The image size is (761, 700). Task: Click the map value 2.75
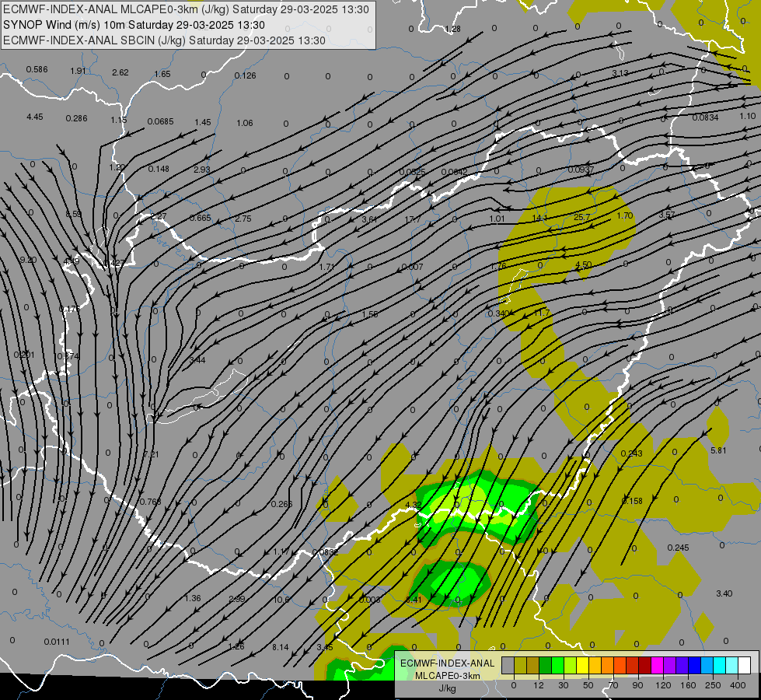243,219
